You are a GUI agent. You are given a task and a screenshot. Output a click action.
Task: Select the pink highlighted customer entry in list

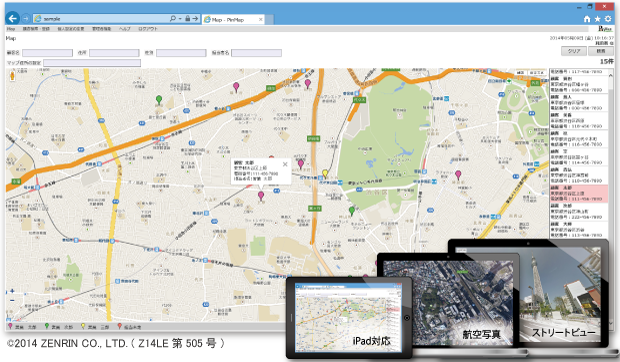579,193
